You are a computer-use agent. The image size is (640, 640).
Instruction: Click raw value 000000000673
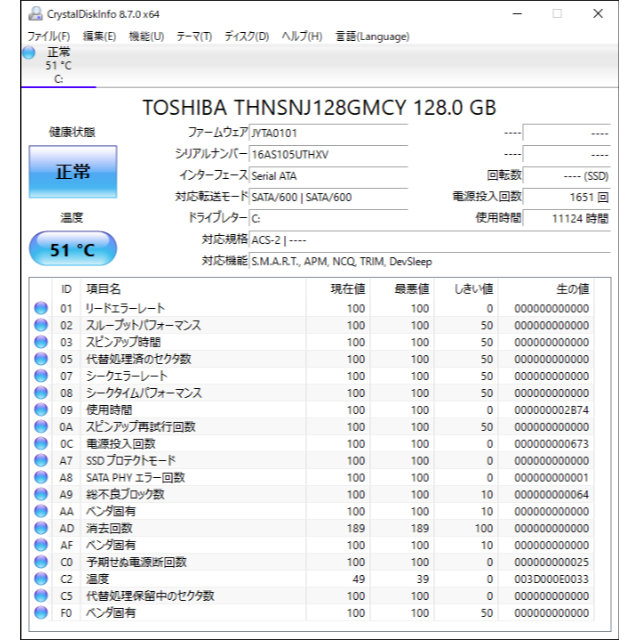[x=551, y=444]
